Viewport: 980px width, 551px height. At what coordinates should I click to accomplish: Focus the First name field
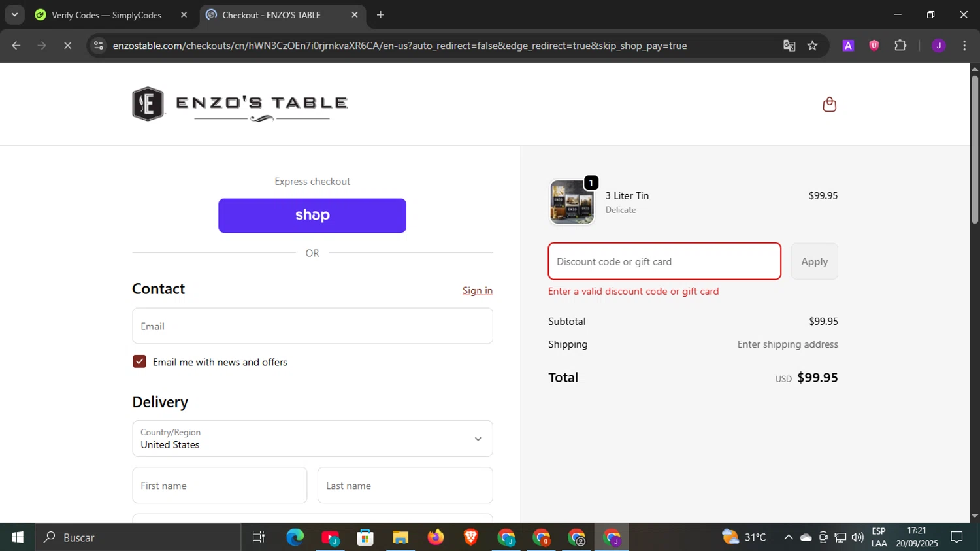[x=220, y=485]
